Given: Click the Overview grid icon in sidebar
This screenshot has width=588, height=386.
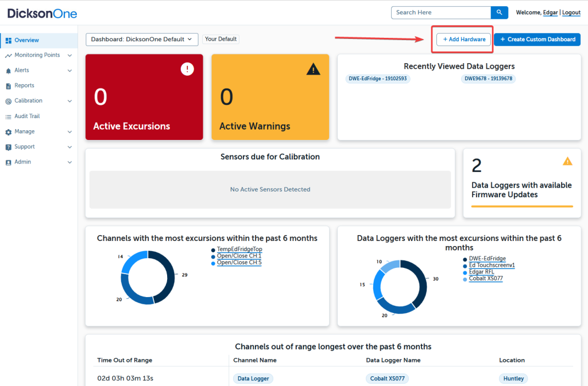Looking at the screenshot, I should pos(9,40).
